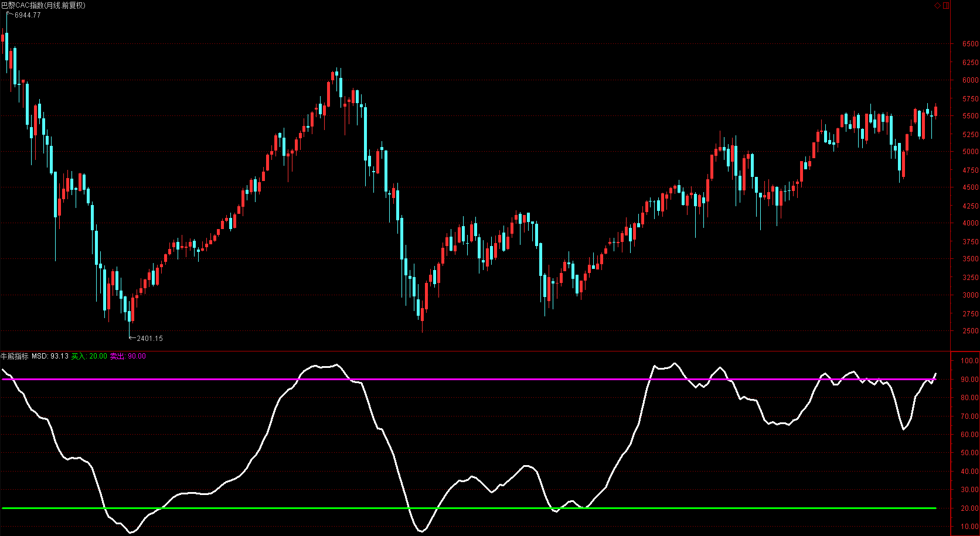Select the green buy threshold line

click(x=469, y=508)
